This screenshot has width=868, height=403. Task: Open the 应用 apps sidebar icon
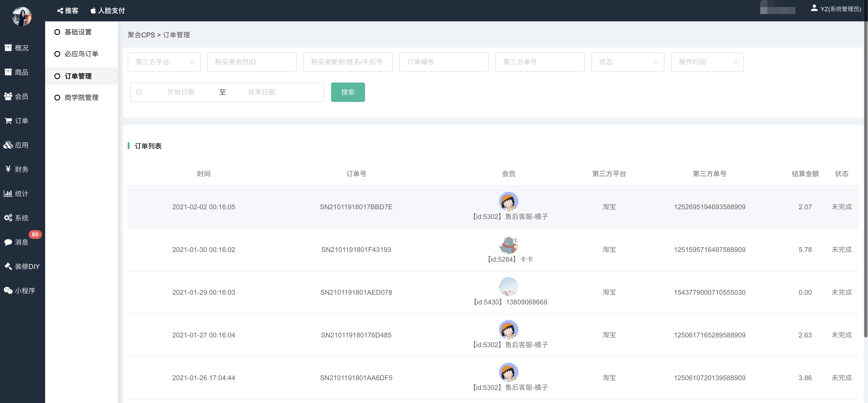(x=8, y=145)
